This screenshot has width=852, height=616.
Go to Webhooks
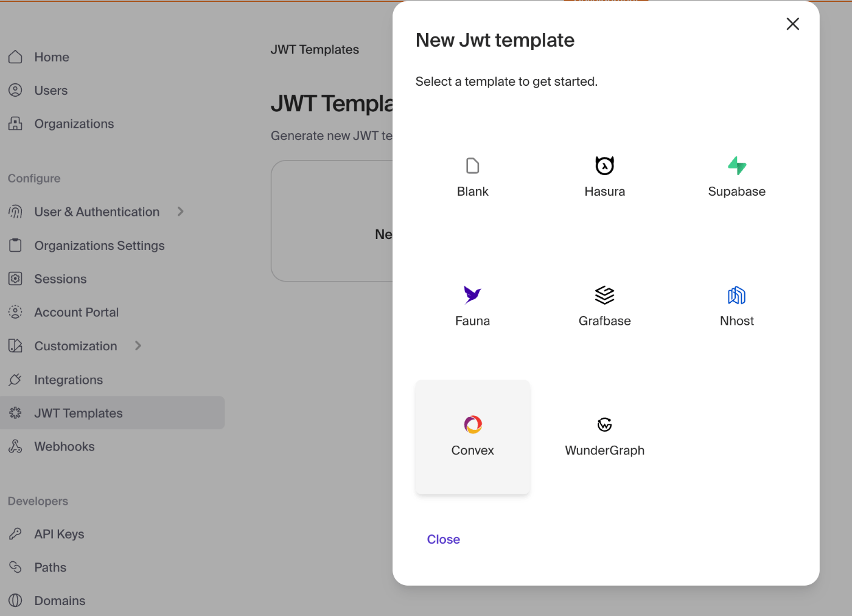tap(65, 447)
